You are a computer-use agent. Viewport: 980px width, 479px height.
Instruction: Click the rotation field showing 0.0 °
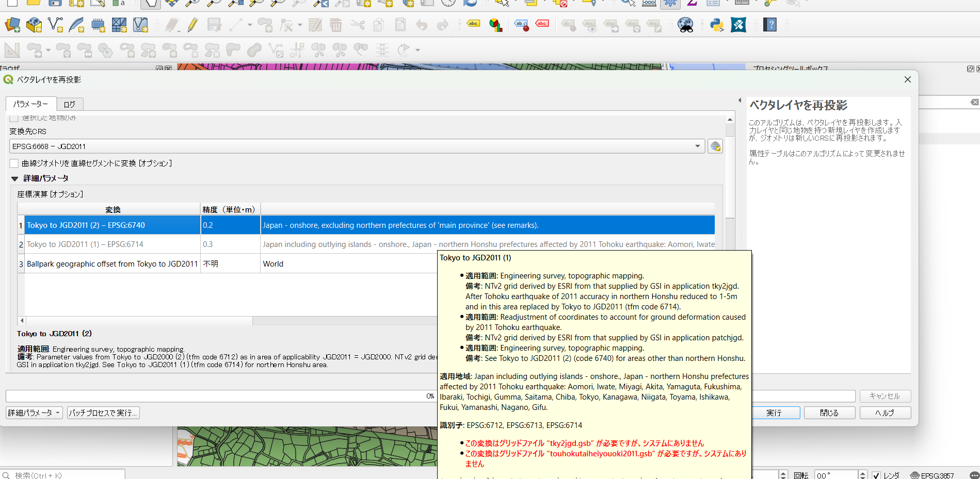(x=836, y=475)
